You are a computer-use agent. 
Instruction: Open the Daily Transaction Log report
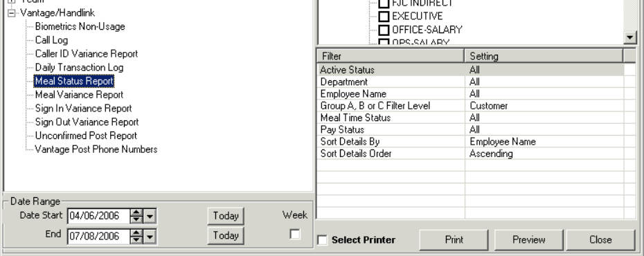point(79,67)
